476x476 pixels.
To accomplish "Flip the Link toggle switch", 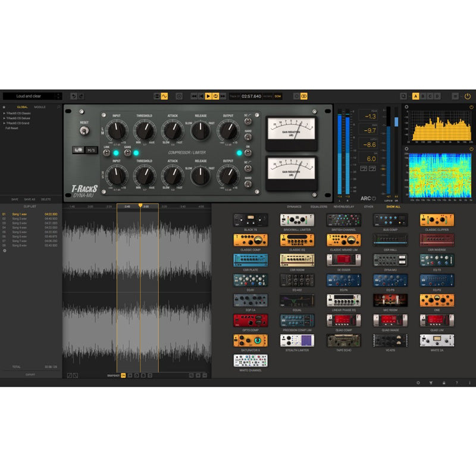I will pos(107,152).
